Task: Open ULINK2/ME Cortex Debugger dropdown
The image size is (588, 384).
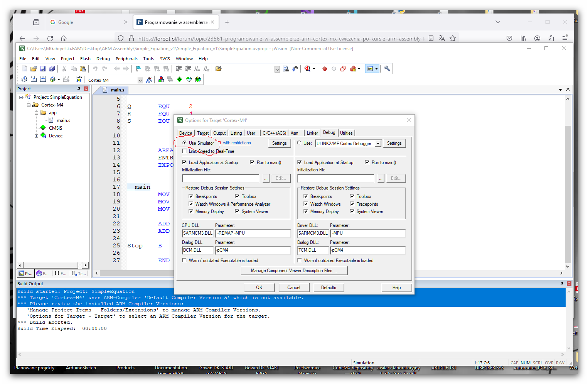Action: pos(378,143)
